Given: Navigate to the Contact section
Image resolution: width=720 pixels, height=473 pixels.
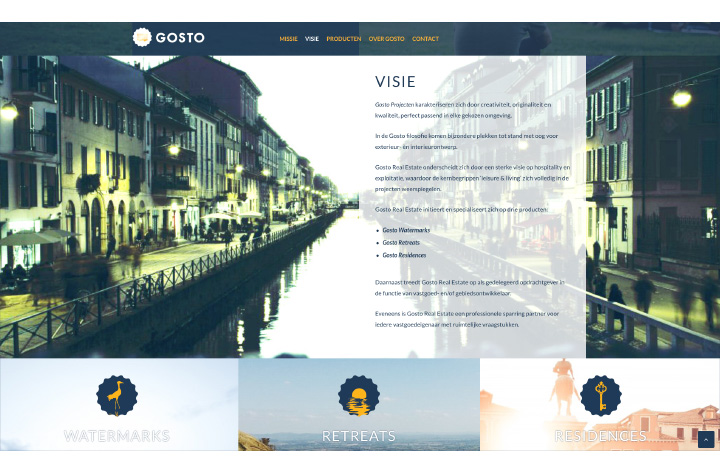Looking at the screenshot, I should click(x=425, y=39).
